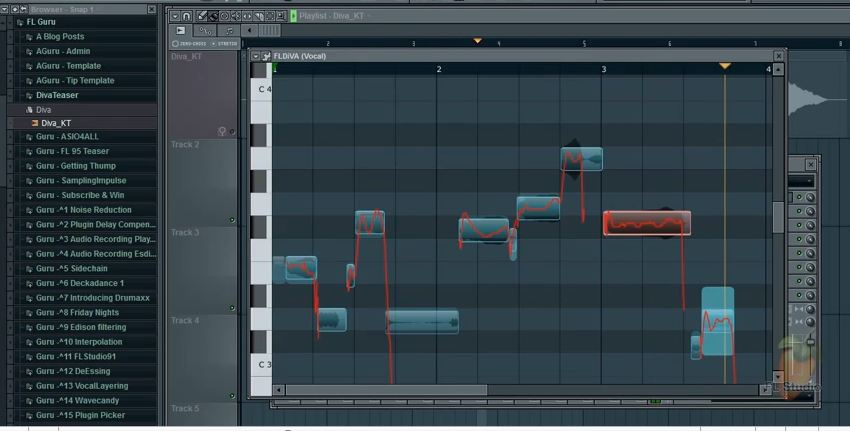Open Guru -^15 Plugin Picker folder
Screen dimensions: 850x431
click(80, 415)
